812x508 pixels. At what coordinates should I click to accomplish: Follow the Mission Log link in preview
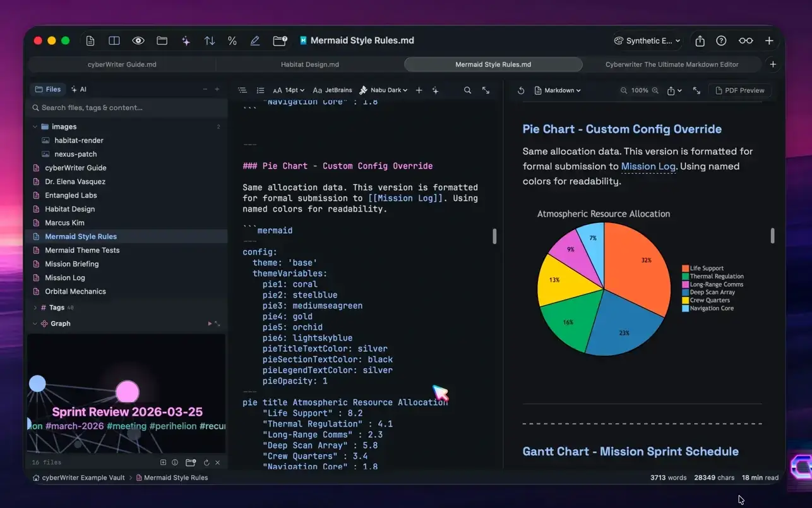point(648,166)
